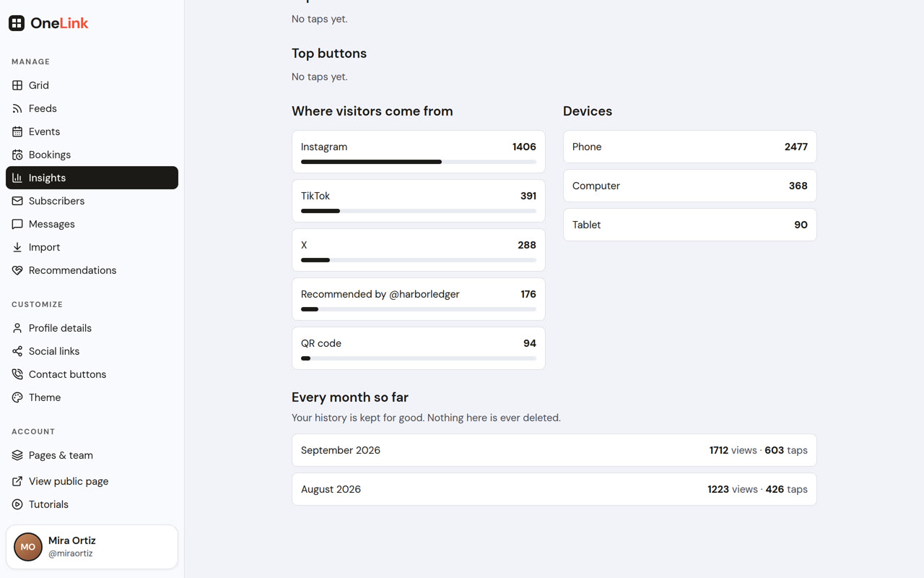Image resolution: width=924 pixels, height=578 pixels.
Task: Click the Messages speech bubble icon
Action: tap(17, 224)
